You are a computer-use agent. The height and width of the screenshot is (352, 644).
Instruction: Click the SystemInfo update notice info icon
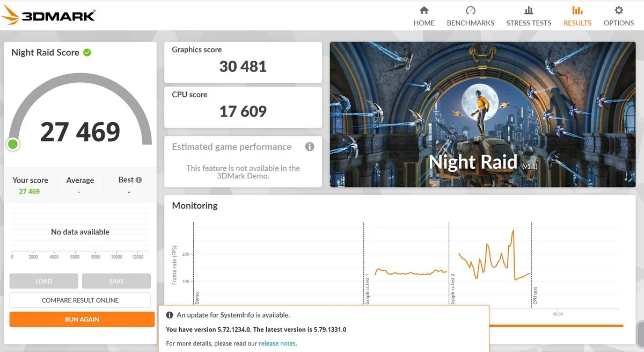point(170,315)
